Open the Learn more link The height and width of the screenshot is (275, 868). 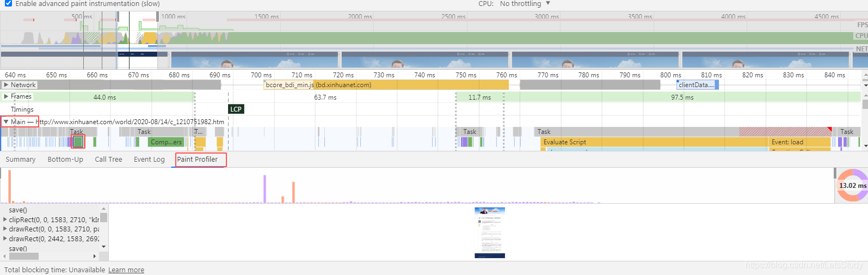126,270
